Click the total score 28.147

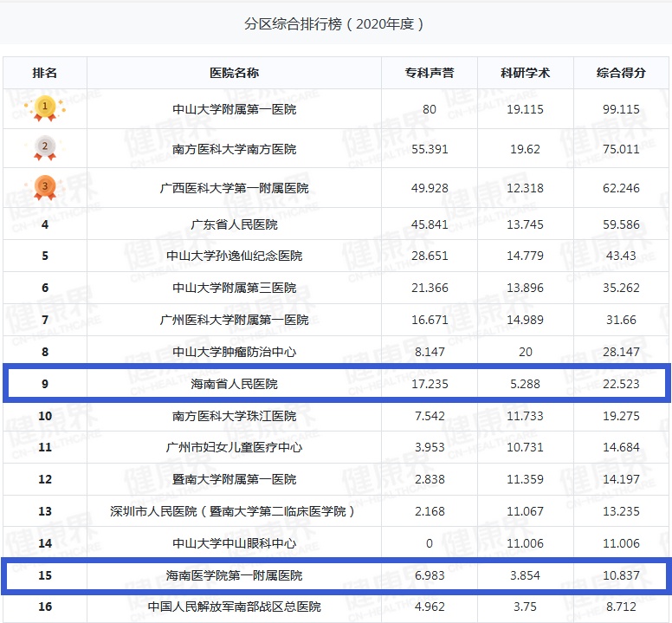[622, 352]
